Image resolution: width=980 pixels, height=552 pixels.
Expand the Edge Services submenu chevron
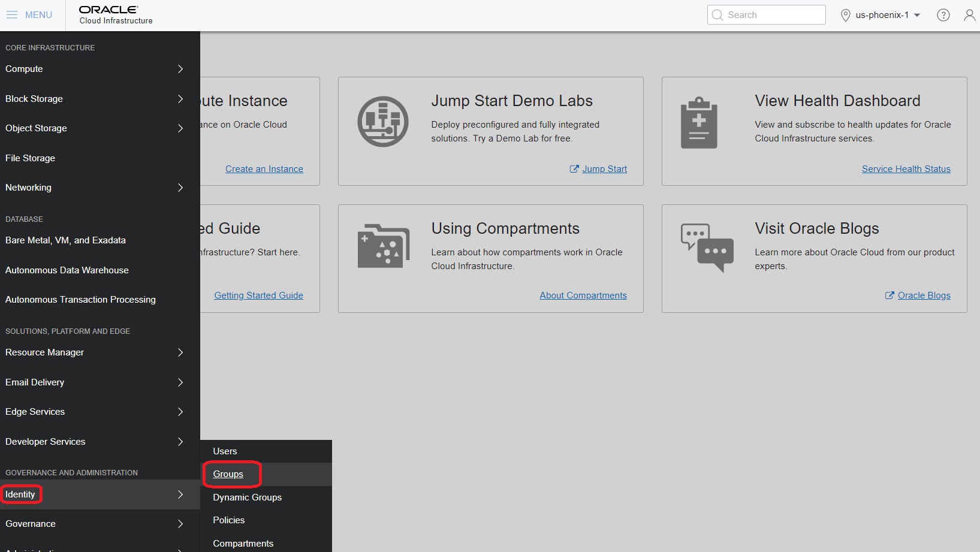click(180, 412)
